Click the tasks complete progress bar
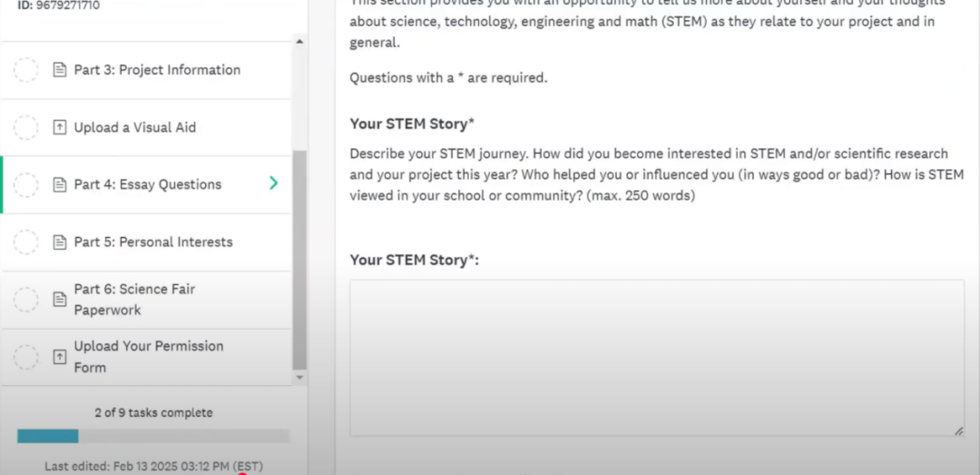Image resolution: width=980 pixels, height=475 pixels. coord(153,436)
